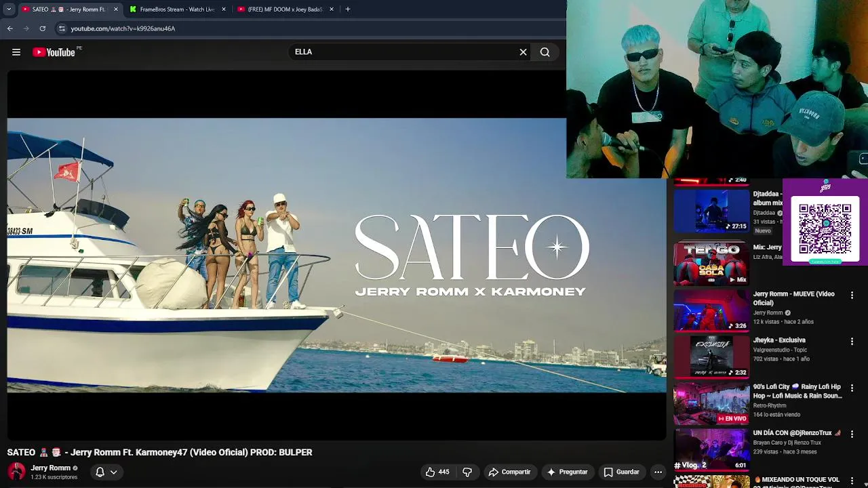Go to the YouTube home logo

pos(54,52)
